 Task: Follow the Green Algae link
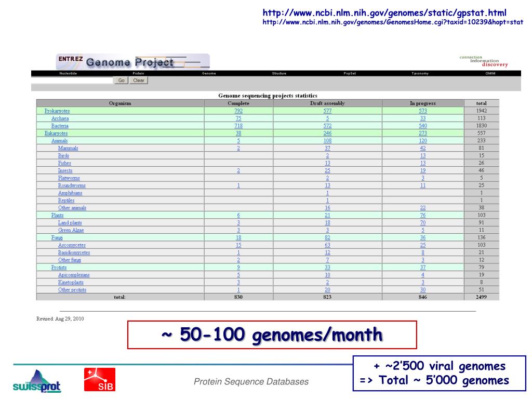pyautogui.click(x=71, y=230)
